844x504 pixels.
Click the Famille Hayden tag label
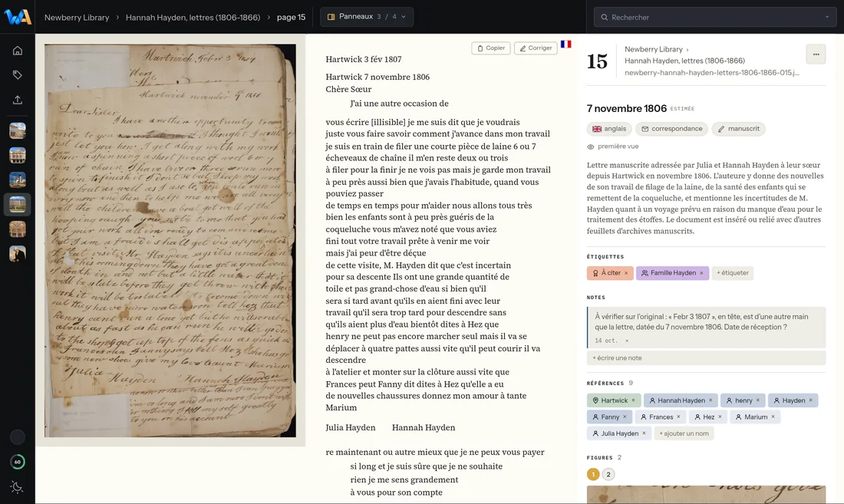(673, 273)
